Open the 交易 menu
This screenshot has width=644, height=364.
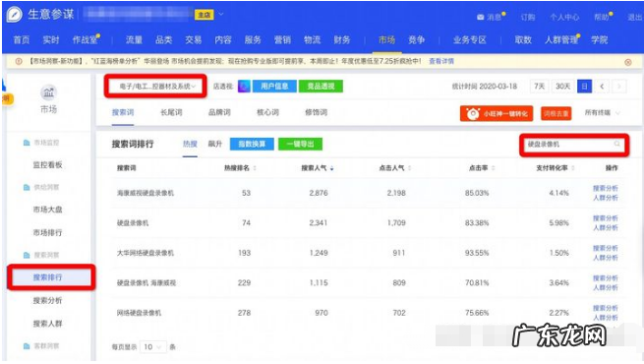pos(193,40)
